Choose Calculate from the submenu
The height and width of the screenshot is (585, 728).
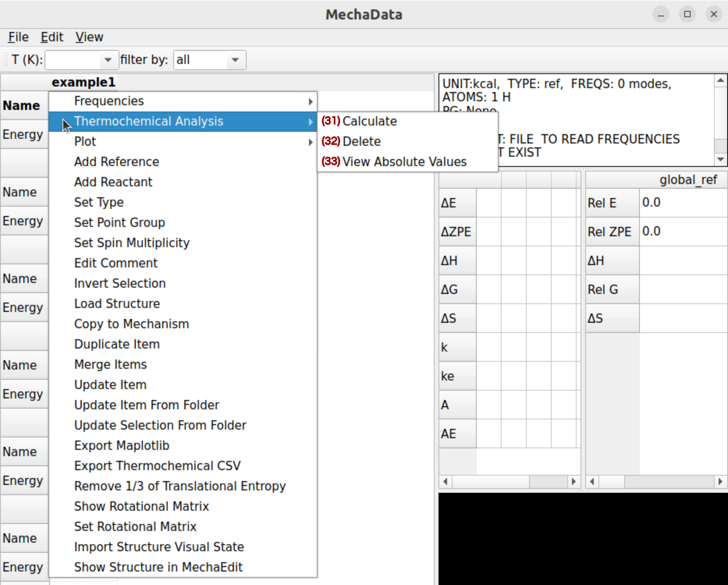pyautogui.click(x=408, y=121)
